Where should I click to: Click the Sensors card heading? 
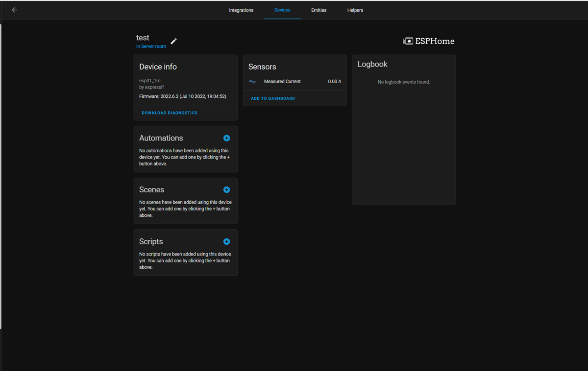coord(262,67)
